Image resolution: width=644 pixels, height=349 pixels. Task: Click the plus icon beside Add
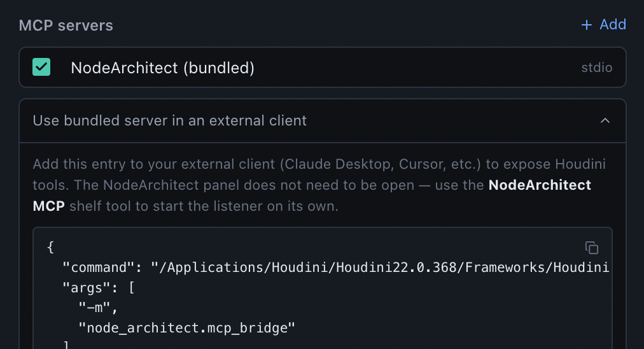(x=587, y=25)
